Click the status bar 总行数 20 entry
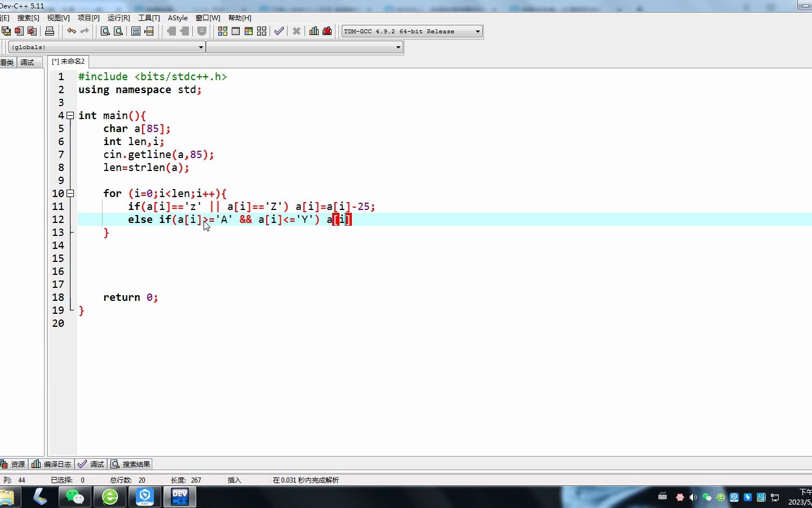 click(x=127, y=480)
